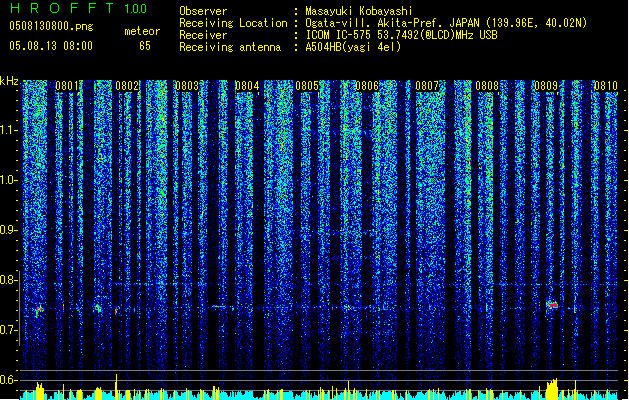
Task: Click the 0801 time marker
Action: pos(67,86)
